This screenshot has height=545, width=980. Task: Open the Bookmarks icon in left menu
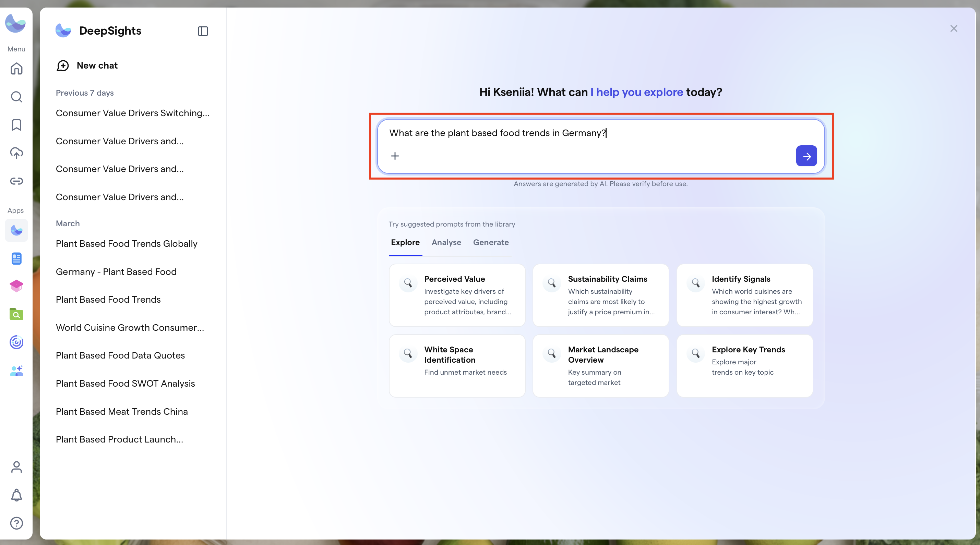coord(16,125)
